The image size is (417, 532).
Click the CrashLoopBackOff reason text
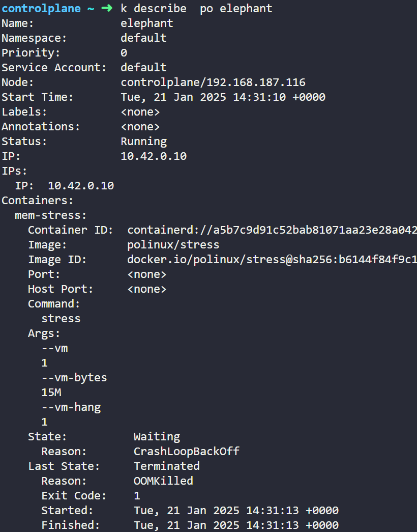pyautogui.click(x=187, y=451)
